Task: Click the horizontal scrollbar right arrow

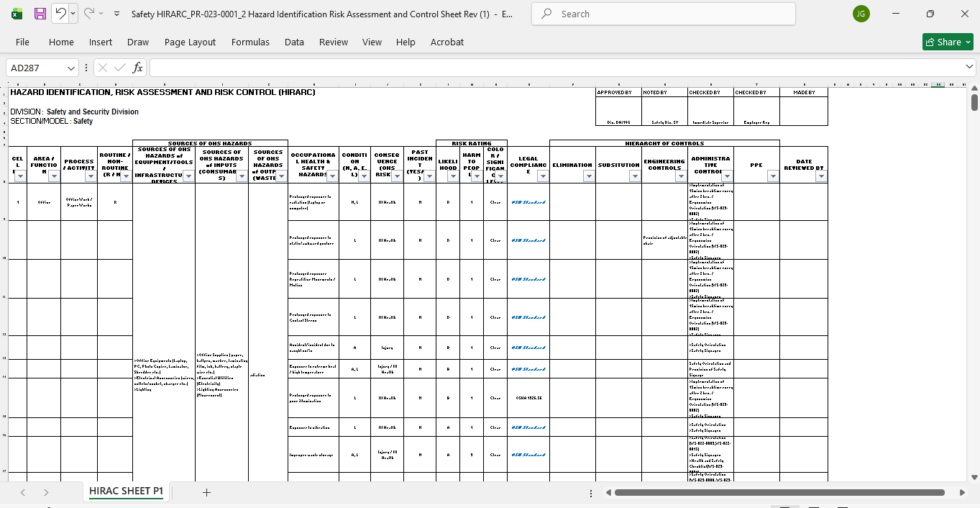Action: point(963,493)
